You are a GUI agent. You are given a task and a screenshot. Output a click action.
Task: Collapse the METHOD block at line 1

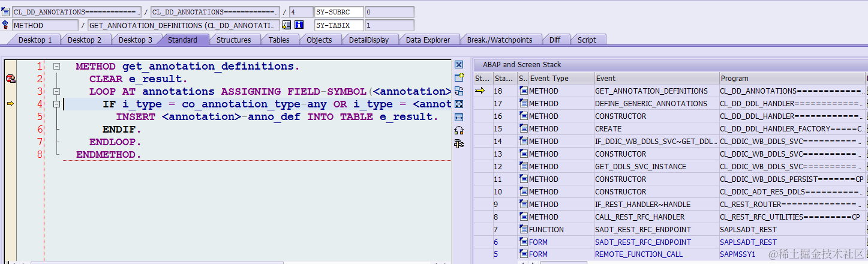click(56, 67)
